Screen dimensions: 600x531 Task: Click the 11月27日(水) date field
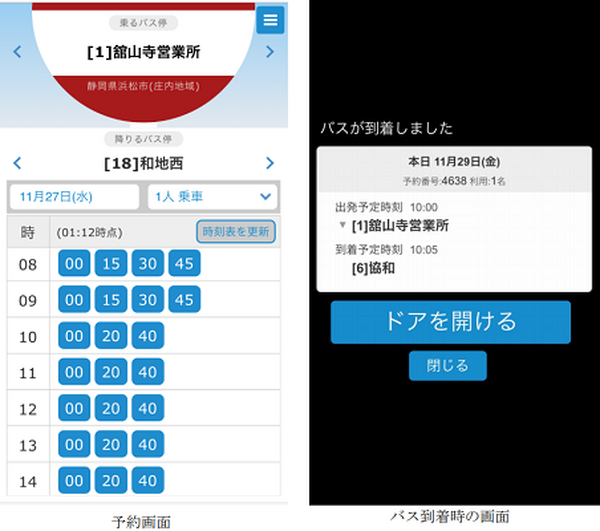(74, 196)
